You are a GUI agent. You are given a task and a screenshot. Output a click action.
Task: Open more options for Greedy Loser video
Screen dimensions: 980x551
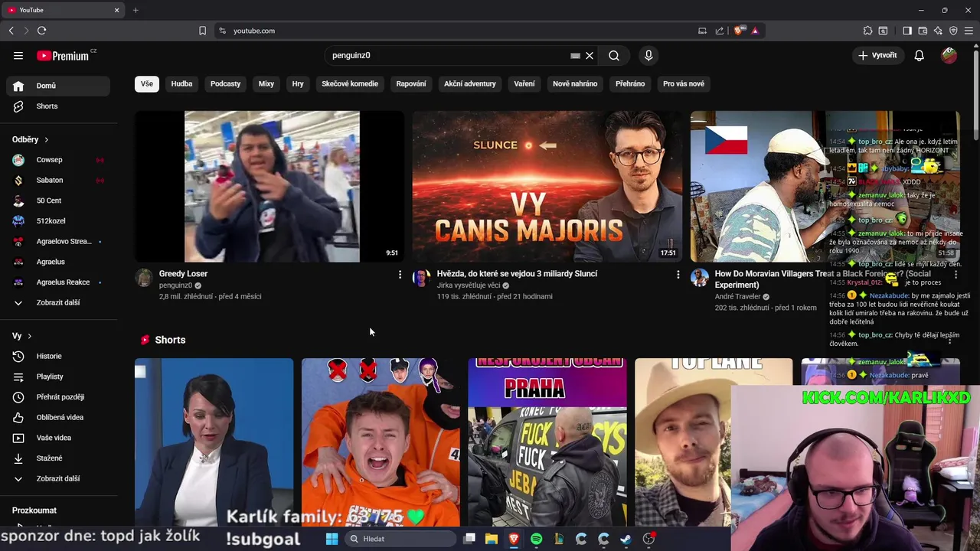[x=400, y=274]
